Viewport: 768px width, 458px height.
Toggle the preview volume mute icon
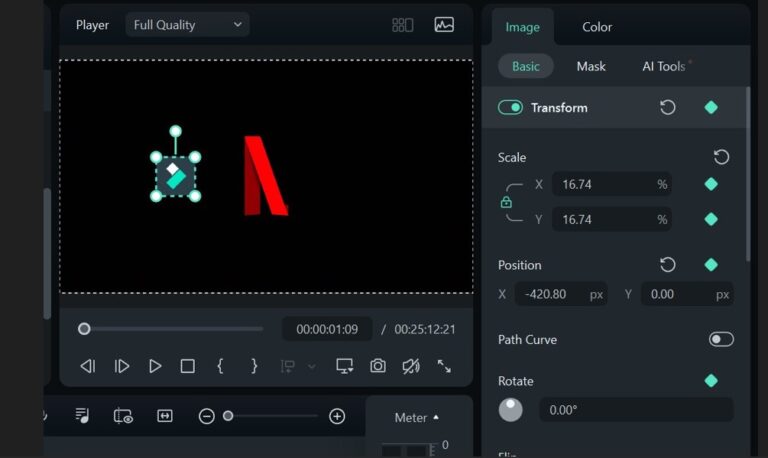[411, 366]
